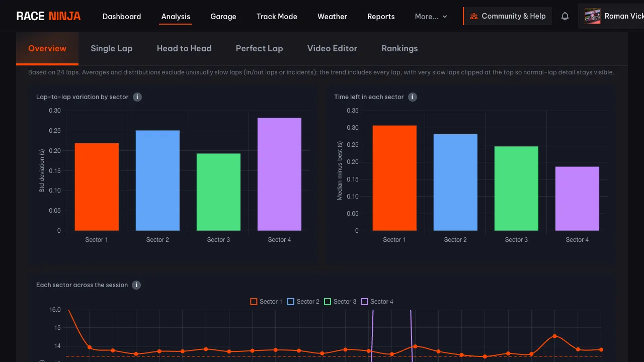Toggle Sector 3 in the chart legend

point(340,302)
